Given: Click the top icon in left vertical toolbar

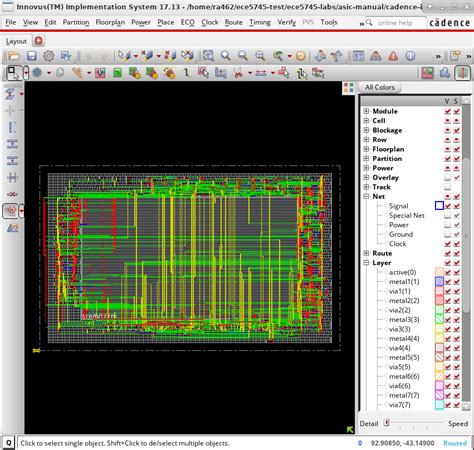Looking at the screenshot, I should point(10,94).
